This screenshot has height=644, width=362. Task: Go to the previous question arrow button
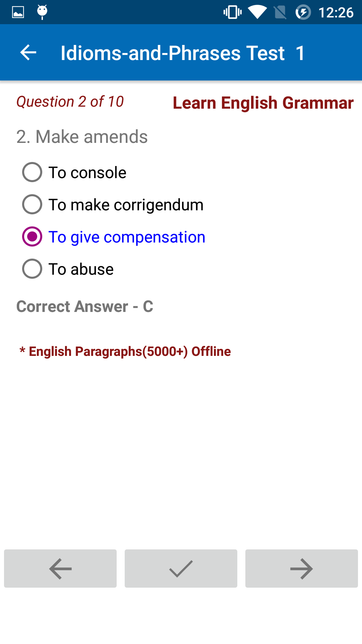(x=60, y=569)
